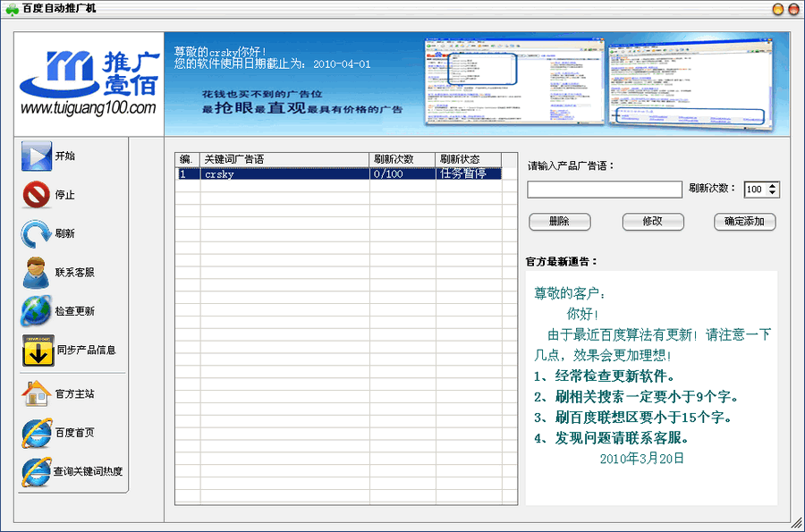
Task: Decrease refresh count with down arrow
Action: tap(773, 193)
